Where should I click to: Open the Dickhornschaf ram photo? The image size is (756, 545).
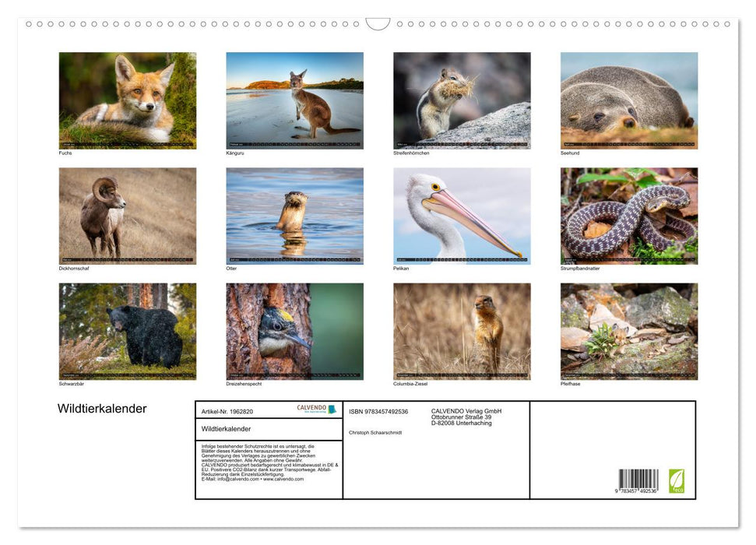click(x=128, y=216)
